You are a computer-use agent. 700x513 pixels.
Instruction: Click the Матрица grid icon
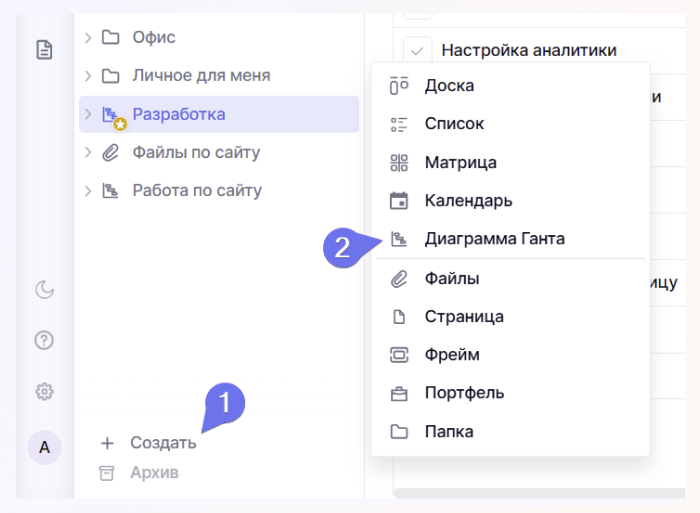(x=399, y=163)
